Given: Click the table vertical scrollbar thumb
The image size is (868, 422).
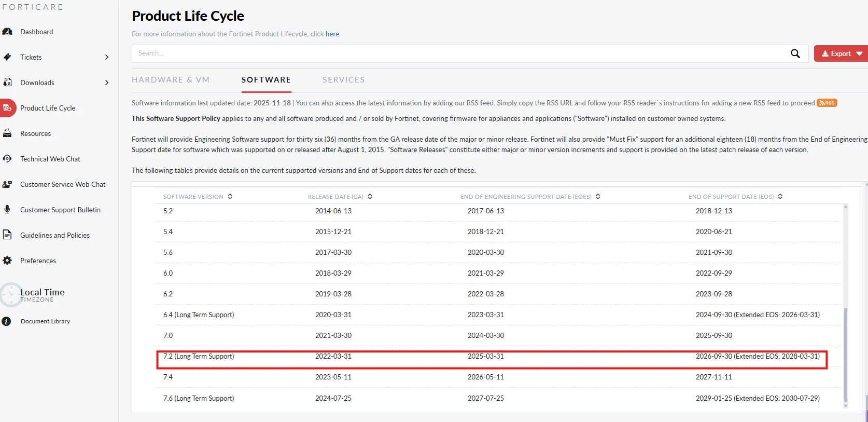Looking at the screenshot, I should pyautogui.click(x=846, y=355).
